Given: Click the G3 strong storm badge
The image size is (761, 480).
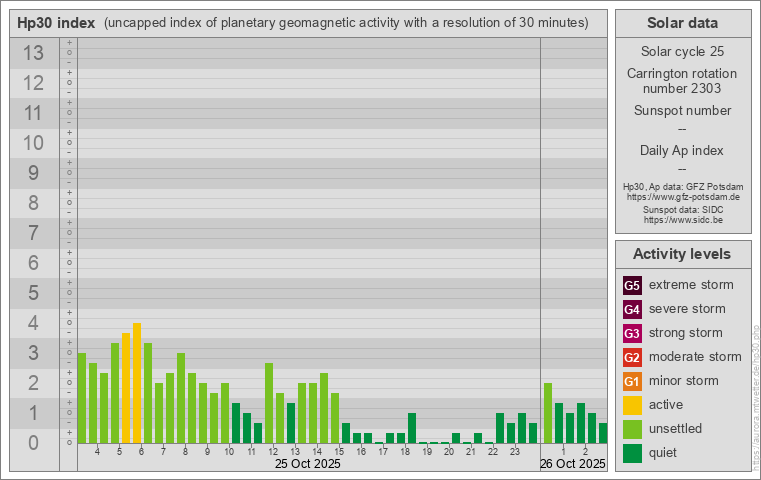Looking at the screenshot, I should [x=632, y=333].
